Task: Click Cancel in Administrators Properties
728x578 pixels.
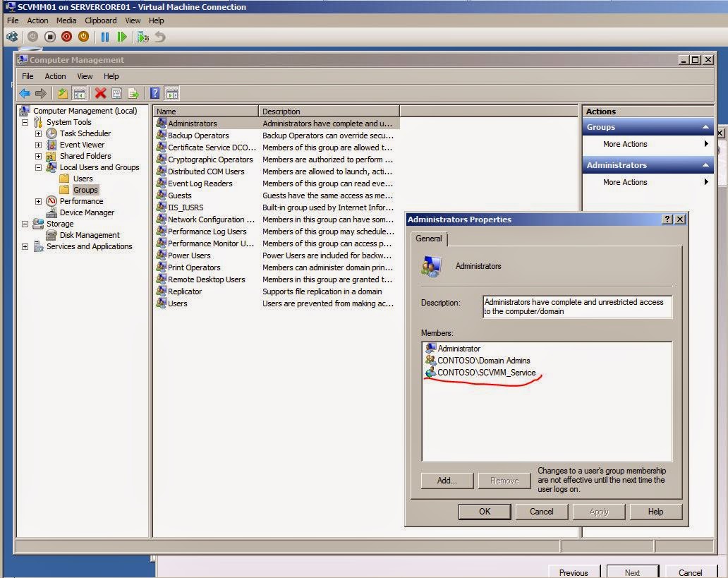Action: click(541, 512)
